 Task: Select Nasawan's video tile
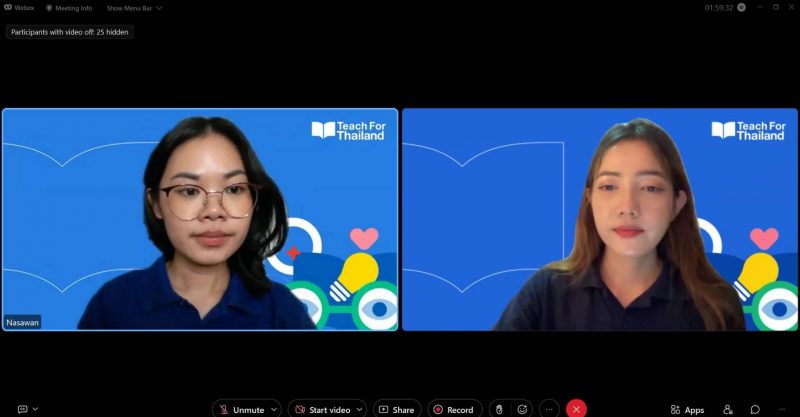(x=200, y=219)
